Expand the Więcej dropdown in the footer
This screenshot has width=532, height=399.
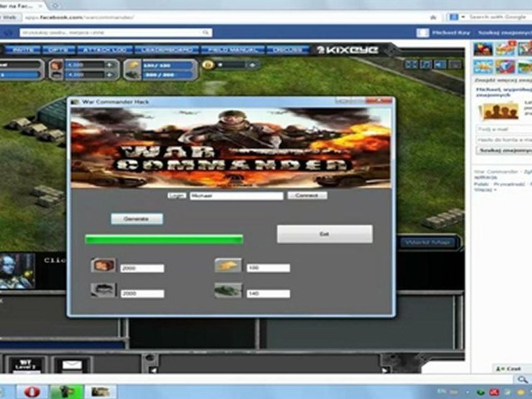pyautogui.click(x=485, y=190)
